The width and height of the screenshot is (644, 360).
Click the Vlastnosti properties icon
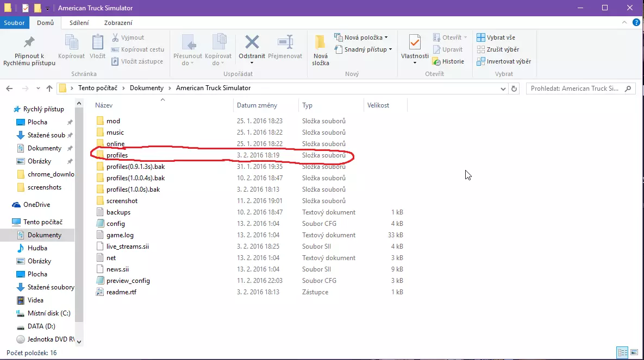415,49
